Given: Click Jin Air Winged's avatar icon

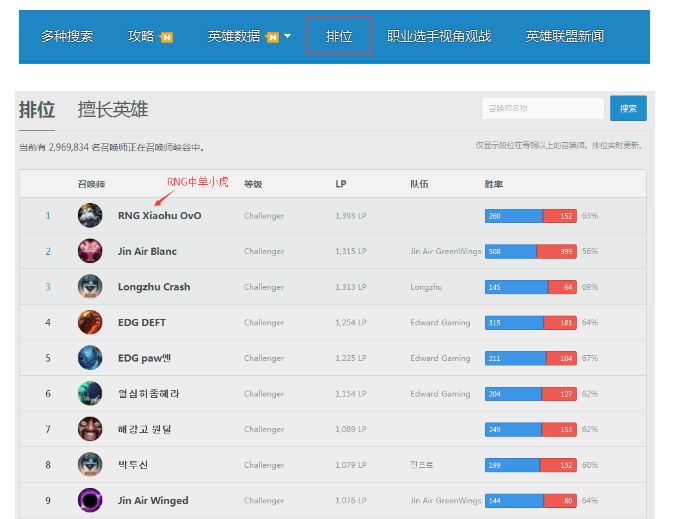Looking at the screenshot, I should click(x=90, y=500).
